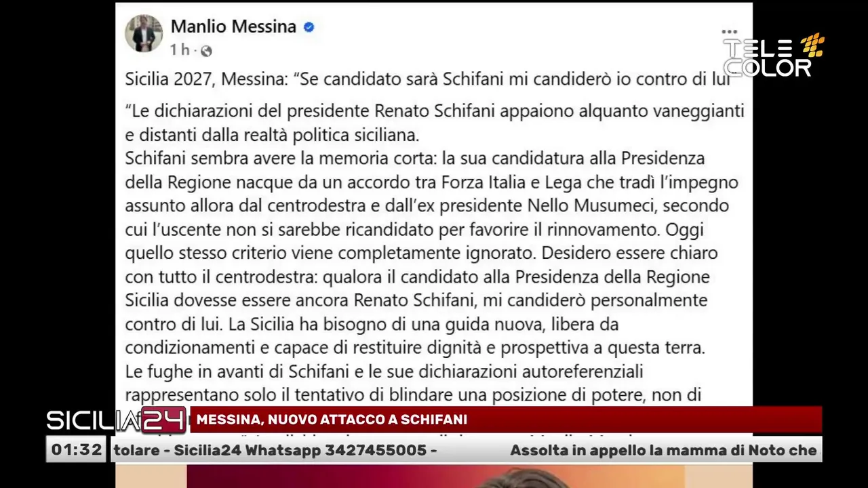The image size is (868, 488).
Task: Open the Manlio Messina profile name link
Action: point(233,26)
